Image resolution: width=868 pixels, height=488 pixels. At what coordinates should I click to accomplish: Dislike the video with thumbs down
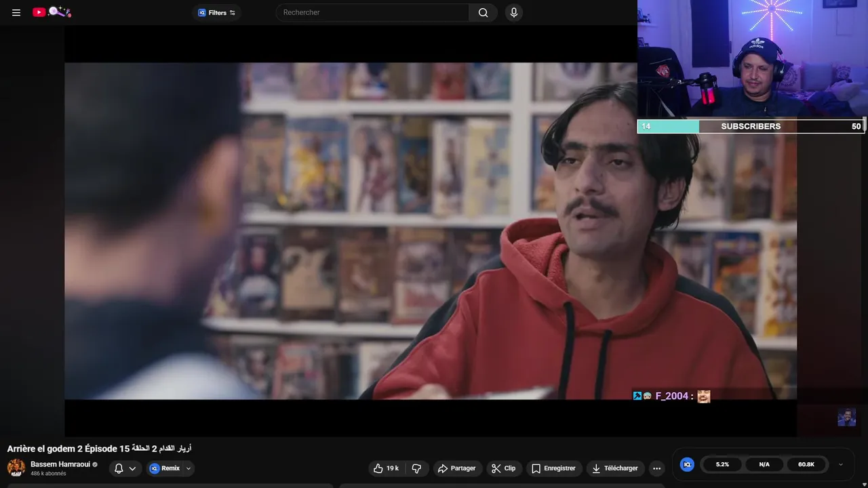click(416, 468)
